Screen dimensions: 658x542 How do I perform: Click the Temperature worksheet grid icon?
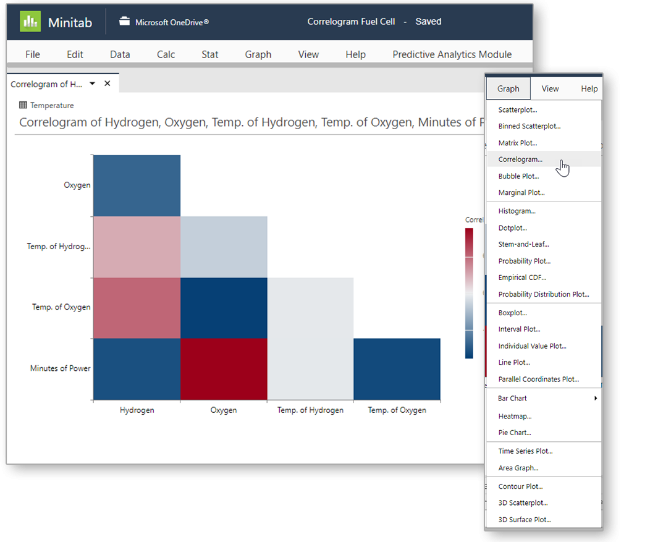pos(23,105)
